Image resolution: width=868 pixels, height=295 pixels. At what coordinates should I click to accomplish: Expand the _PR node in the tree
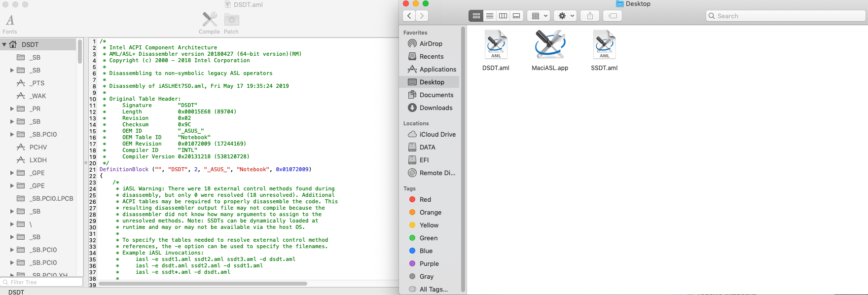12,109
